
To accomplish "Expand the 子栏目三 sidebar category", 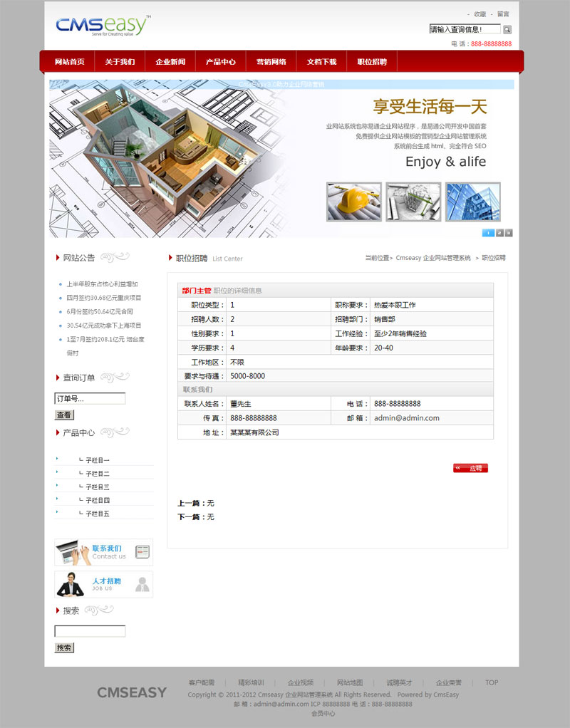I will pos(98,487).
